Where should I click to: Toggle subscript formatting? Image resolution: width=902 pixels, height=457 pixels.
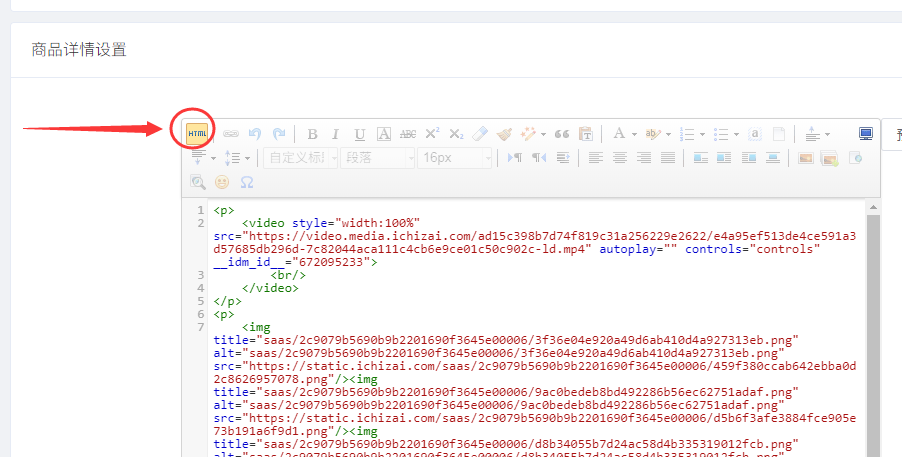click(456, 134)
